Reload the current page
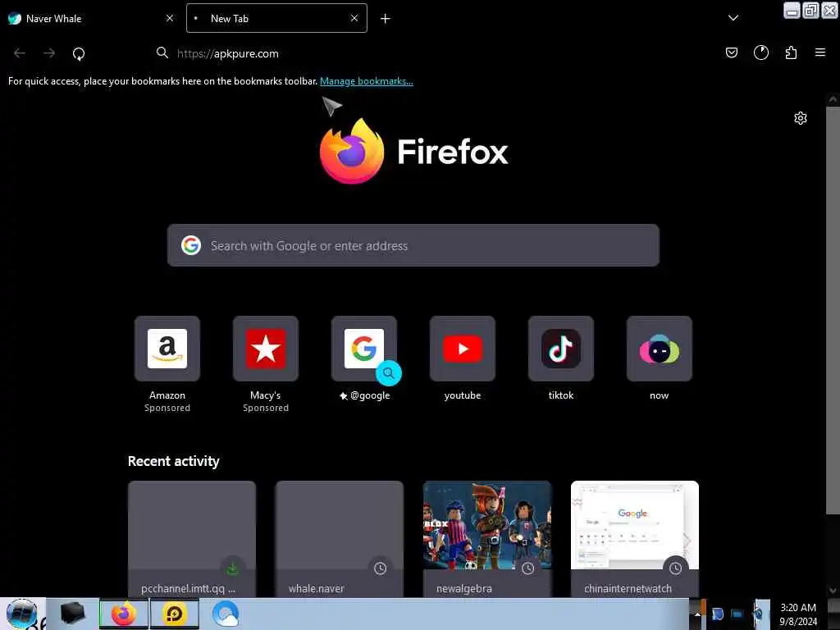Viewport: 840px width, 630px height. point(79,53)
